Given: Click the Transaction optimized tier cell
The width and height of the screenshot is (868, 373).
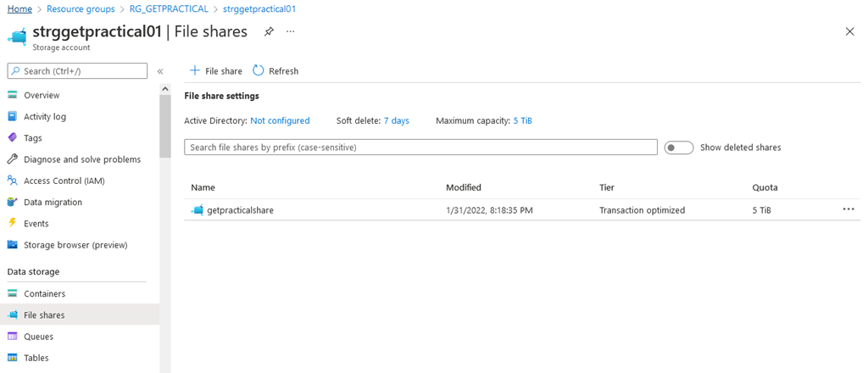Looking at the screenshot, I should coord(643,210).
